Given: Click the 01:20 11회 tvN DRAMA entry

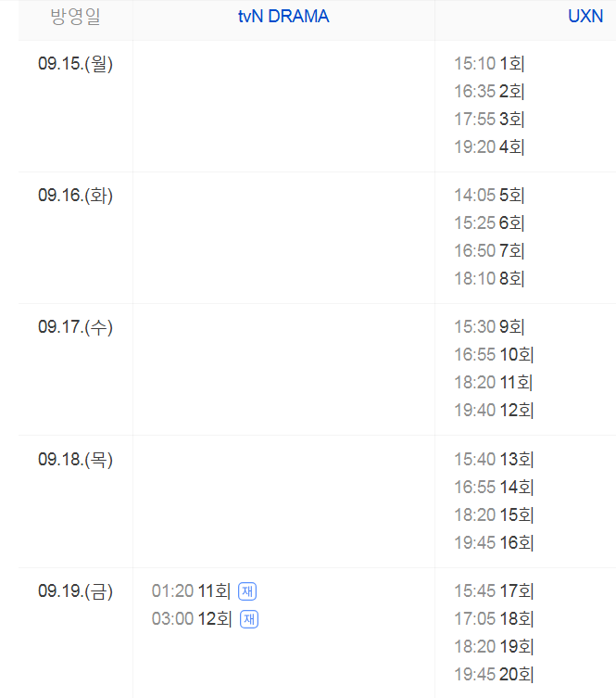Looking at the screenshot, I should click(x=191, y=591).
